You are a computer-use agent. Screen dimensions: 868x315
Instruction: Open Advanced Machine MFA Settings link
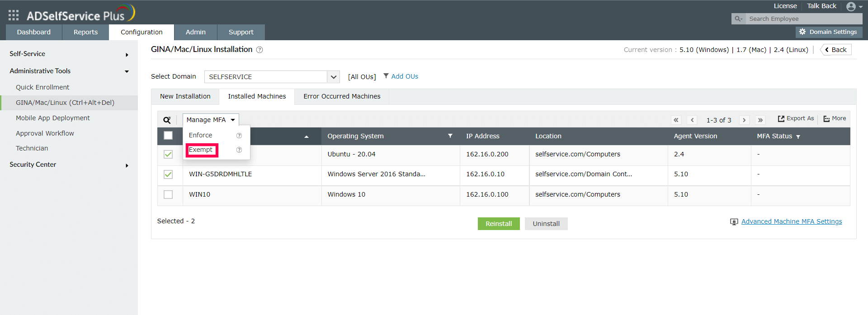tap(792, 221)
